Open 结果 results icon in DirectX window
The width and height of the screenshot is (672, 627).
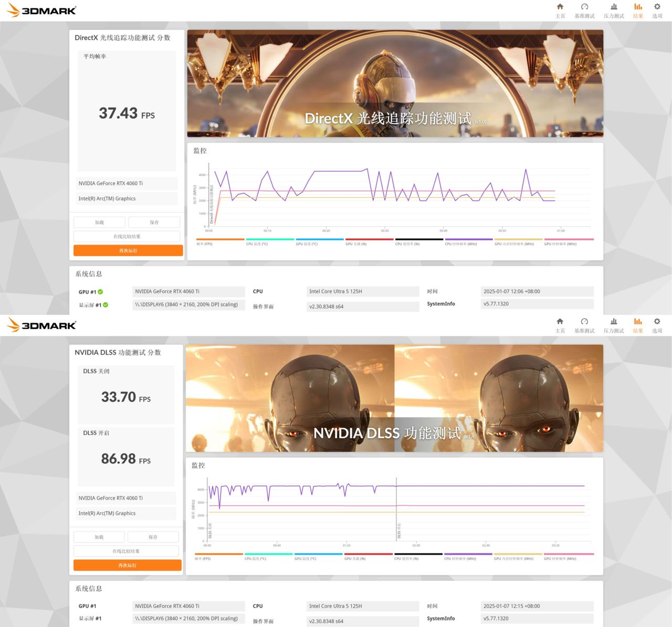point(638,10)
